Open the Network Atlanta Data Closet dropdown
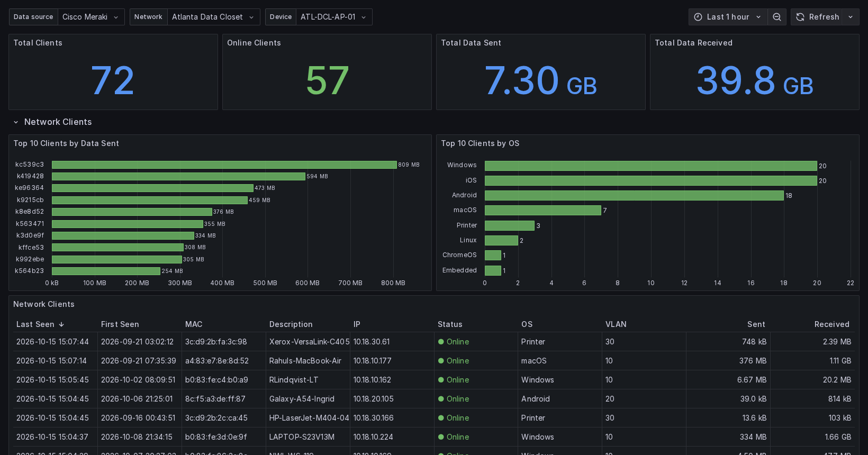Screen dimensions: 868x455 (x=213, y=17)
